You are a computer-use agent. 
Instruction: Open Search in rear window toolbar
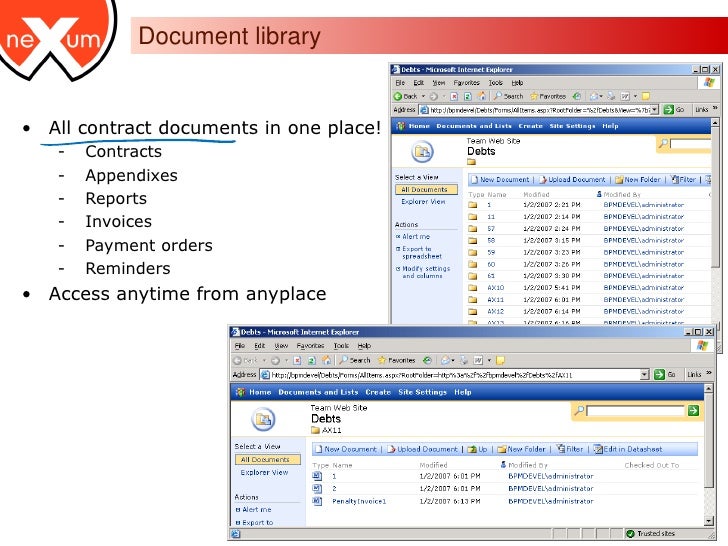[508, 96]
